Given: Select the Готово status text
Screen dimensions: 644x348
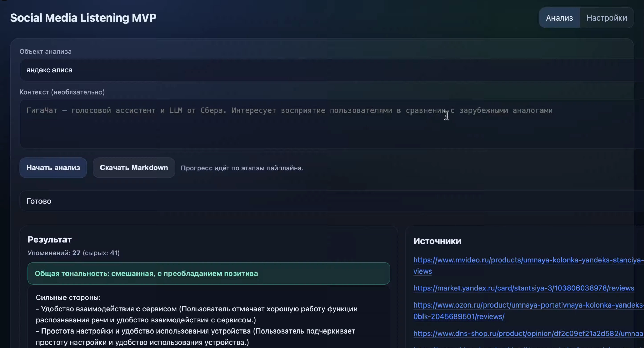Looking at the screenshot, I should pyautogui.click(x=39, y=201).
